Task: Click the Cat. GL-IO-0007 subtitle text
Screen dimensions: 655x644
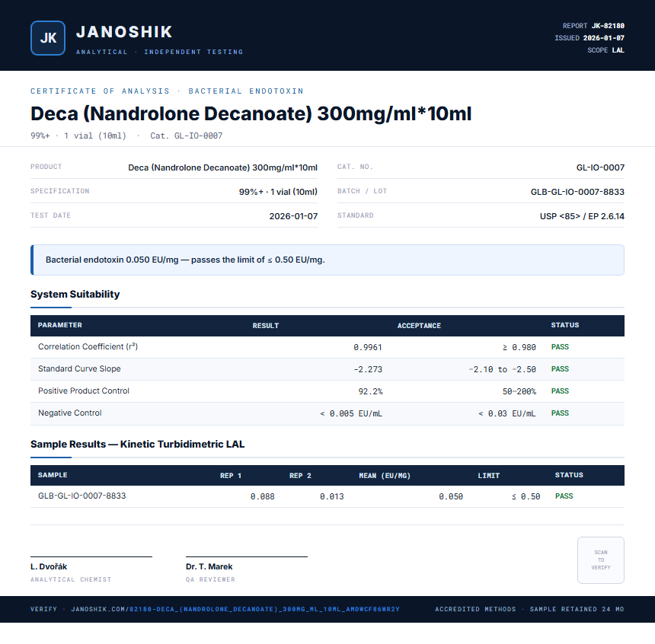Action: click(187, 135)
